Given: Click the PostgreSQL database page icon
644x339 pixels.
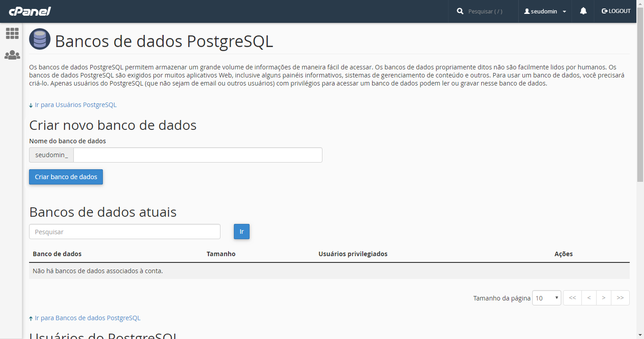Looking at the screenshot, I should pos(40,39).
